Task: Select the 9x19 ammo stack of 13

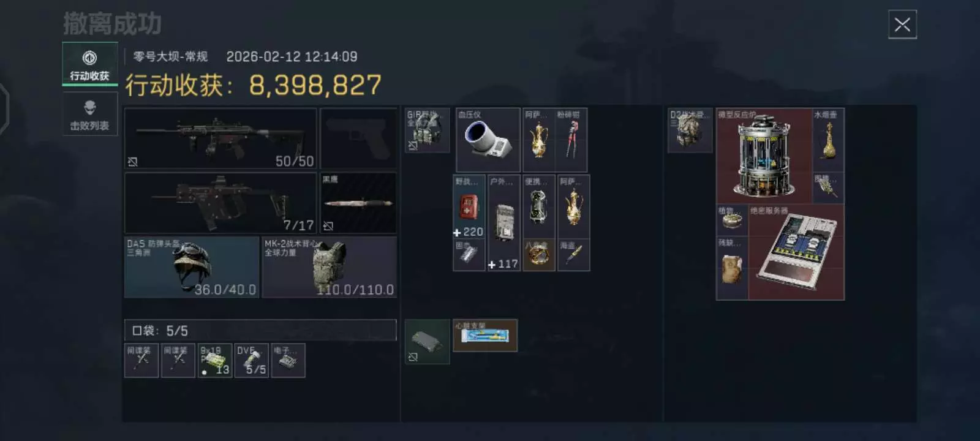Action: (215, 360)
